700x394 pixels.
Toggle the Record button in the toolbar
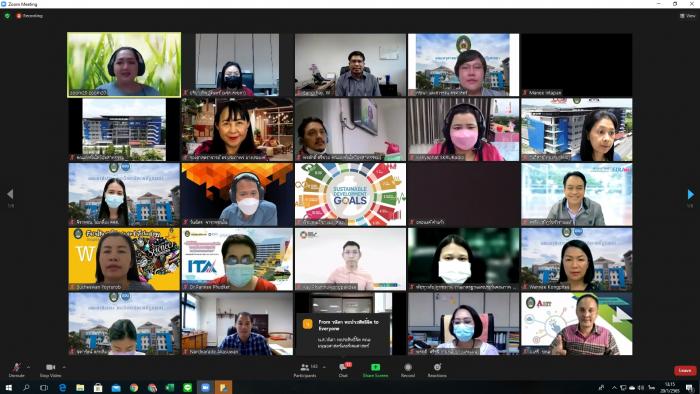click(408, 369)
